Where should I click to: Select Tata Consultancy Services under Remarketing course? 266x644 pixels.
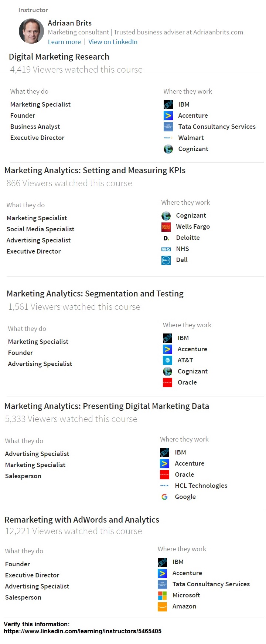click(x=211, y=584)
